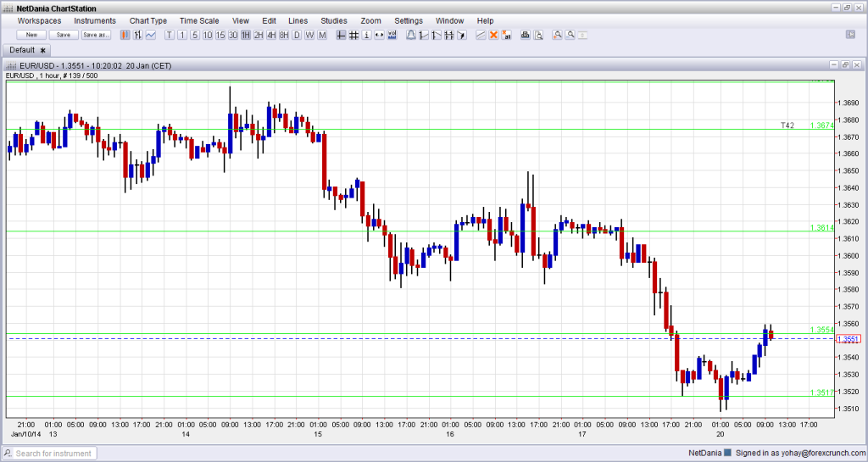Click the zoom in magnifier icon
868x462 pixels.
557,35
